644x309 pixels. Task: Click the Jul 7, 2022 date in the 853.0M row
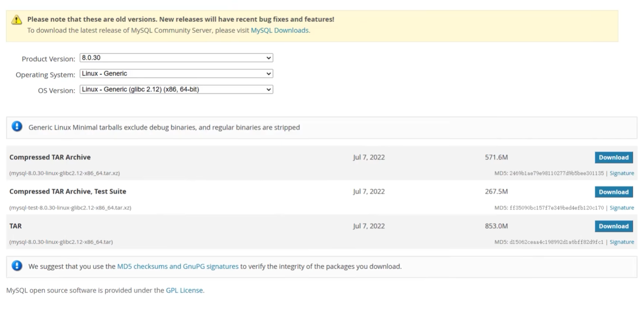(x=369, y=226)
